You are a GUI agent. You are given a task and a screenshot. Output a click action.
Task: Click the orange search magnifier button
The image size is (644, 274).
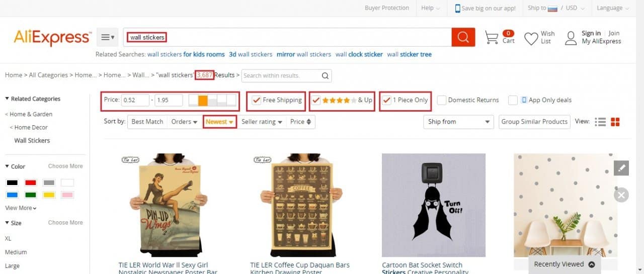click(x=463, y=37)
